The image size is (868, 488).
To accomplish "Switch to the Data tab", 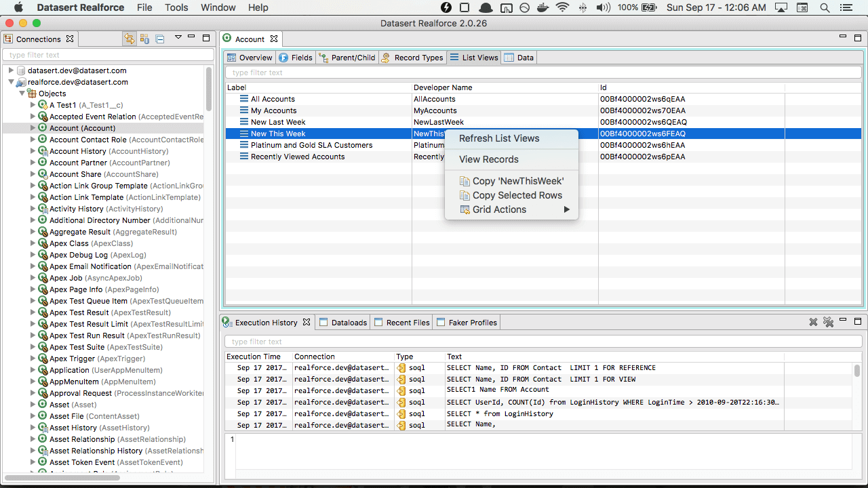I will pos(519,58).
